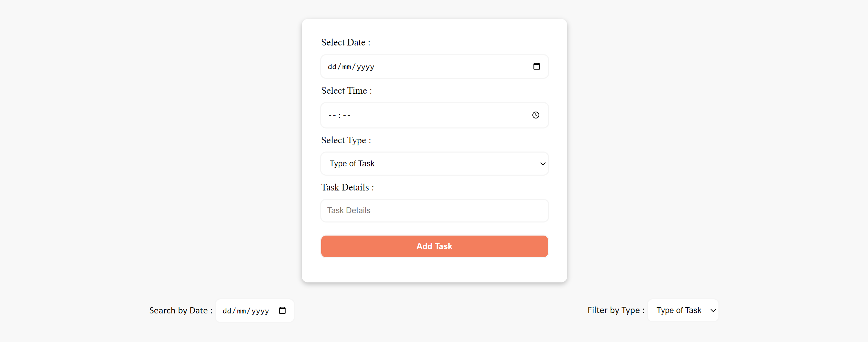Click the Add Task button
The width and height of the screenshot is (868, 342).
coord(434,246)
